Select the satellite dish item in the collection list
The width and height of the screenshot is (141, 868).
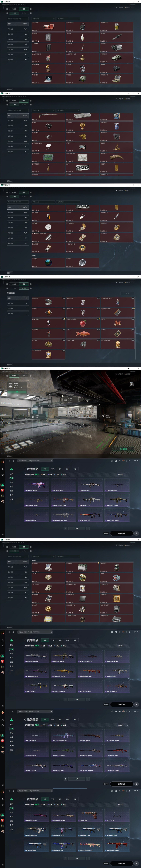point(48,147)
